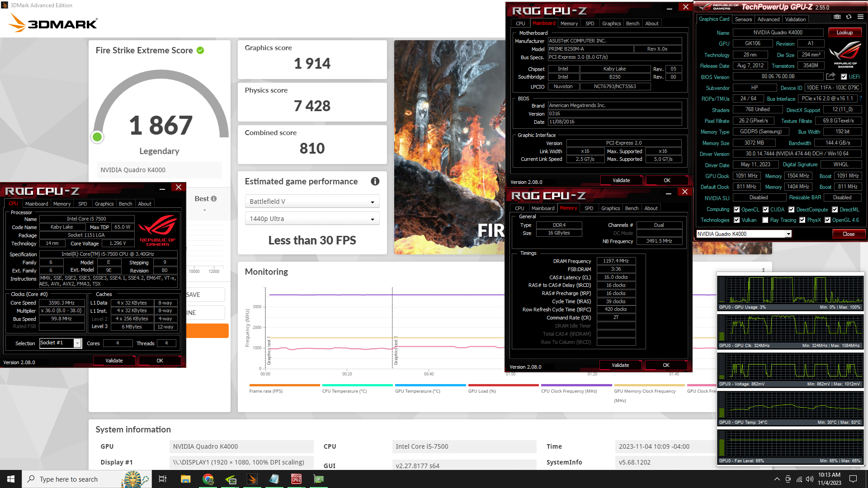Image resolution: width=868 pixels, height=488 pixels.
Task: Click the orange button behind the CPU-Z window
Action: pyautogui.click(x=208, y=331)
